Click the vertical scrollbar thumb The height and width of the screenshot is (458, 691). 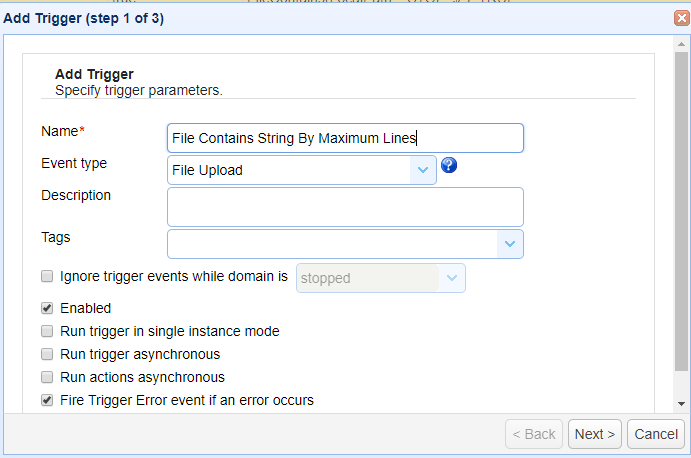click(x=682, y=210)
